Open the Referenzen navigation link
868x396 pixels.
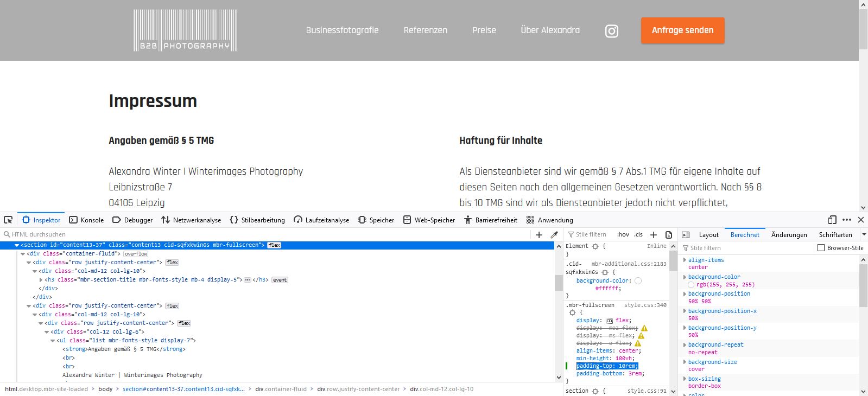425,30
